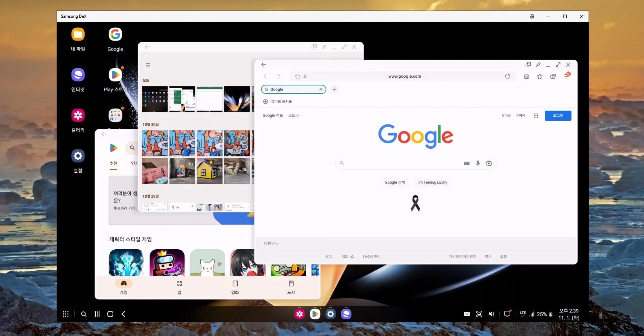Click the Google 검색 button
This screenshot has height=336, width=644.
395,182
